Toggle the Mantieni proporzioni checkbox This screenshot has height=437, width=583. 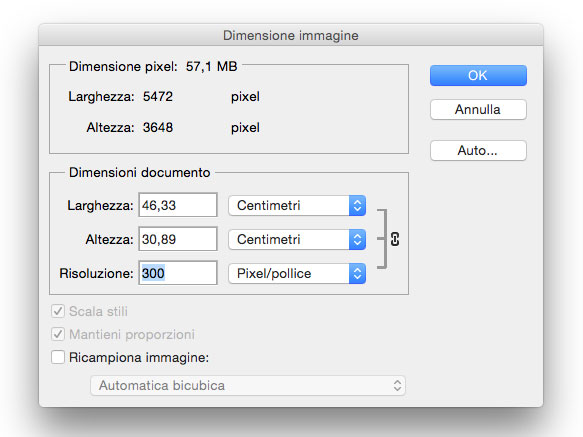[58, 334]
